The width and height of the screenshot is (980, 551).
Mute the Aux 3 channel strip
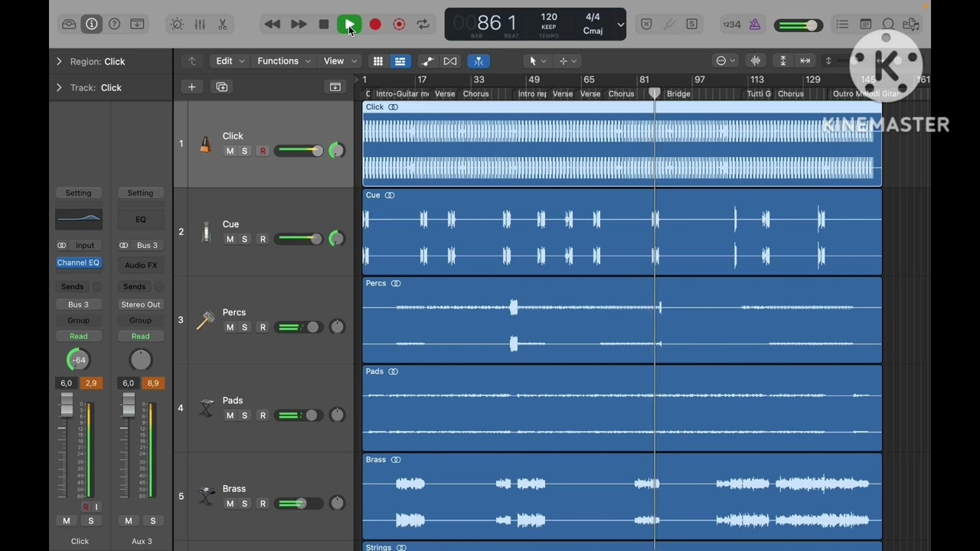[129, 521]
